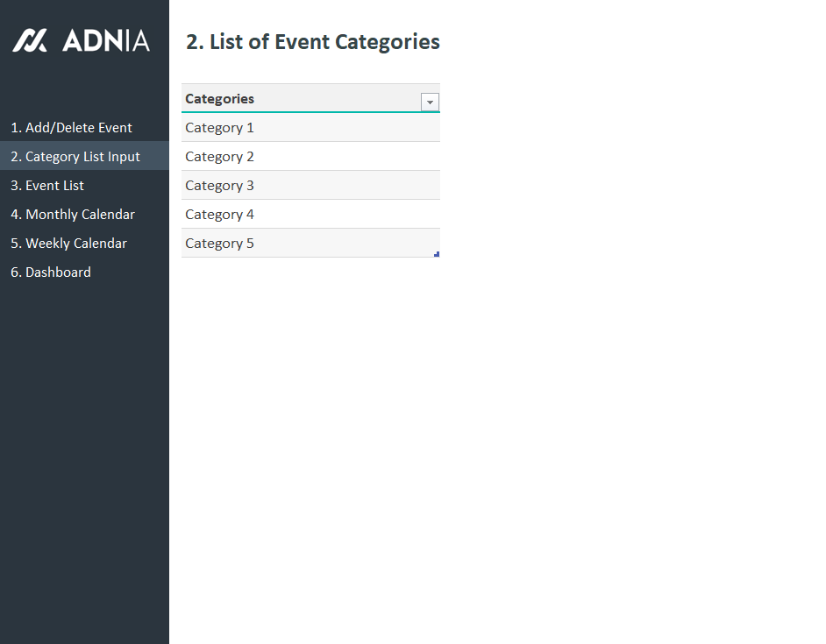Click the List of Event Categories title
The image size is (826, 644).
point(313,42)
